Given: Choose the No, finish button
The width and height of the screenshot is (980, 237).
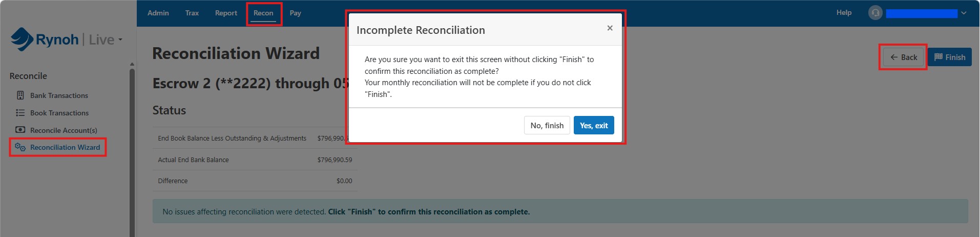Looking at the screenshot, I should 547,125.
